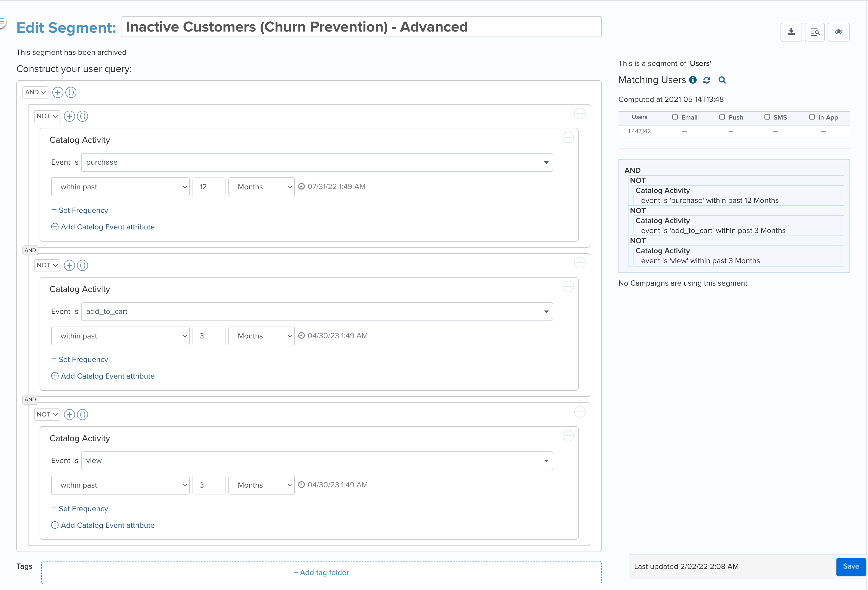Screen dimensions: 868x590
Task: Add parentheses group in view NOT group
Action: [83, 415]
